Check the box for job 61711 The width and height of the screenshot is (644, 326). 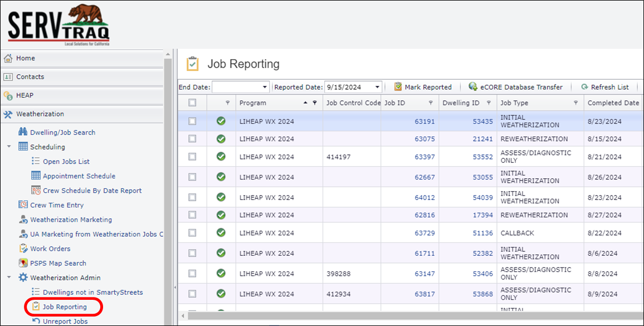(192, 253)
